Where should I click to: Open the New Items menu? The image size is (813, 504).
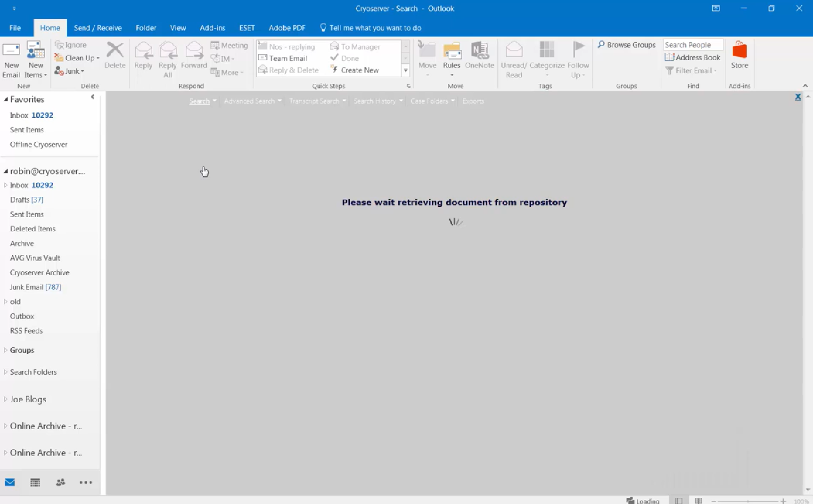36,60
